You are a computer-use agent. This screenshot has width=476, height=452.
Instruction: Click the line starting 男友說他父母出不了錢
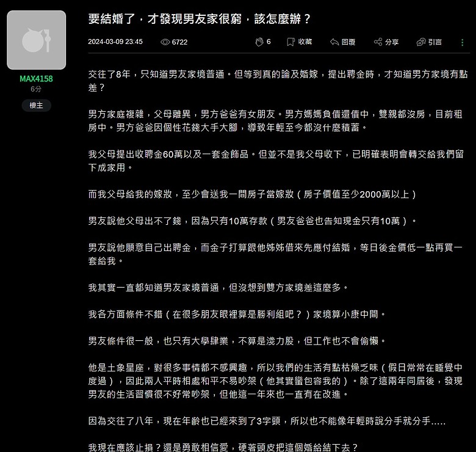pos(253,221)
